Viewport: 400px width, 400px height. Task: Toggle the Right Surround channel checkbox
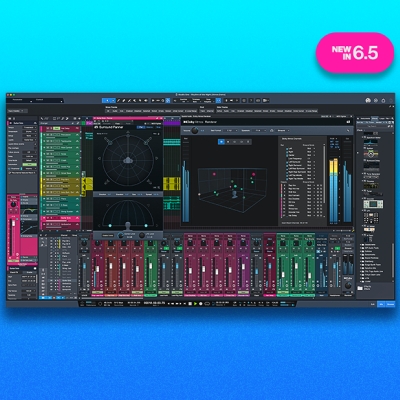pos(287,166)
